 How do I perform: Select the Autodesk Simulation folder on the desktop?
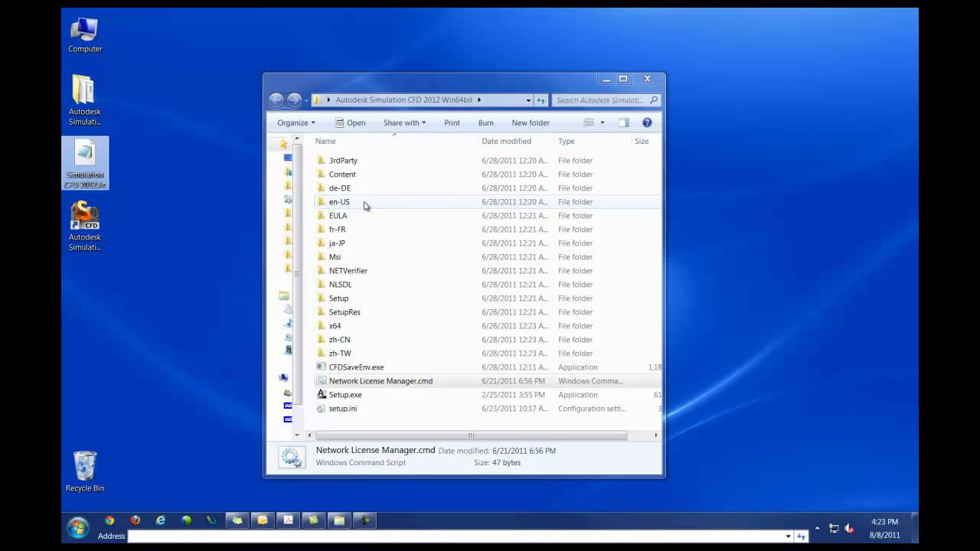(84, 100)
